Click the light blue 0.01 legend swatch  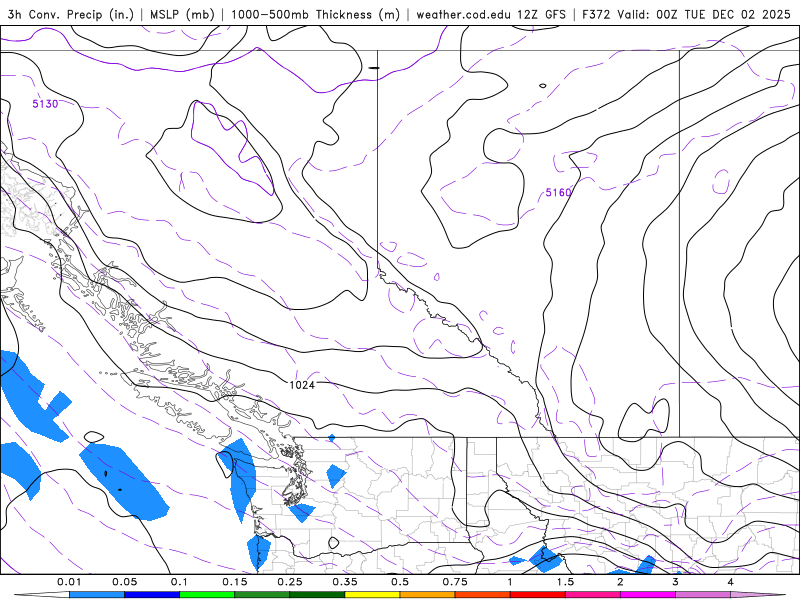coord(97,595)
